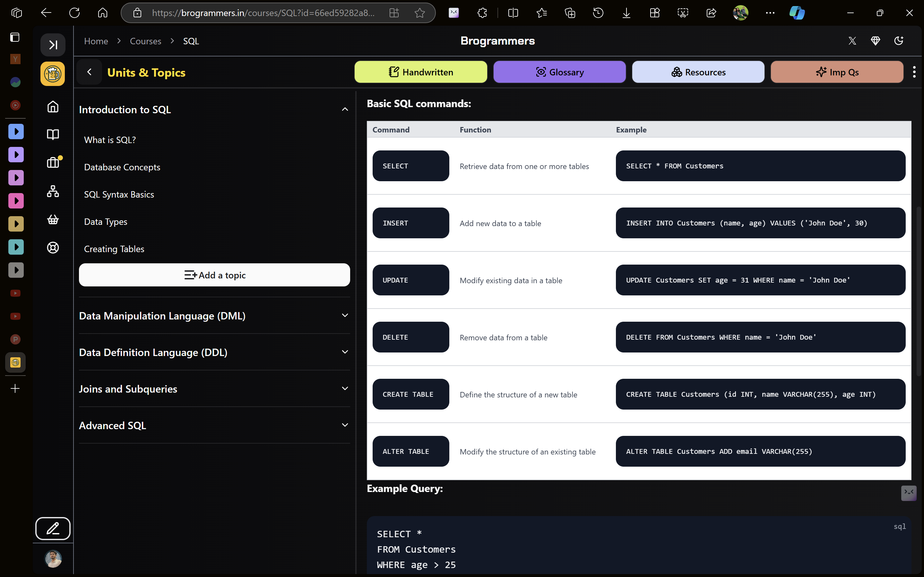This screenshot has height=577, width=924.
Task: Open the favorites list icon
Action: pyautogui.click(x=541, y=13)
